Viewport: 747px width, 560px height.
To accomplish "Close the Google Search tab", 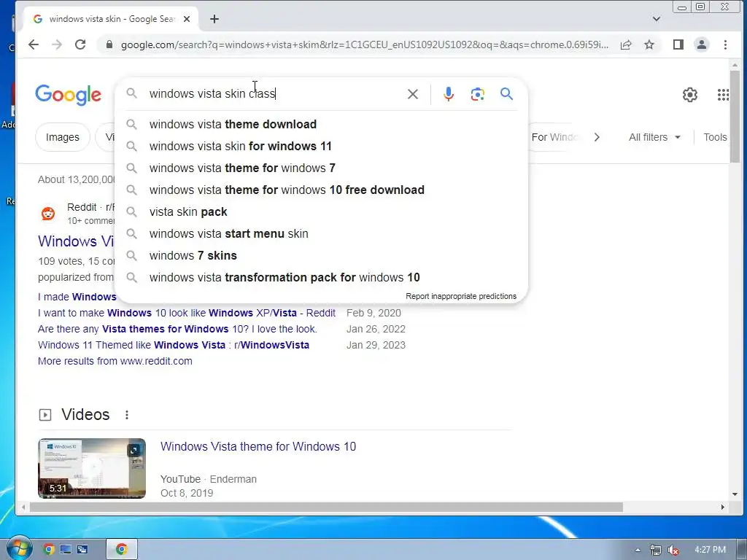I will [187, 19].
